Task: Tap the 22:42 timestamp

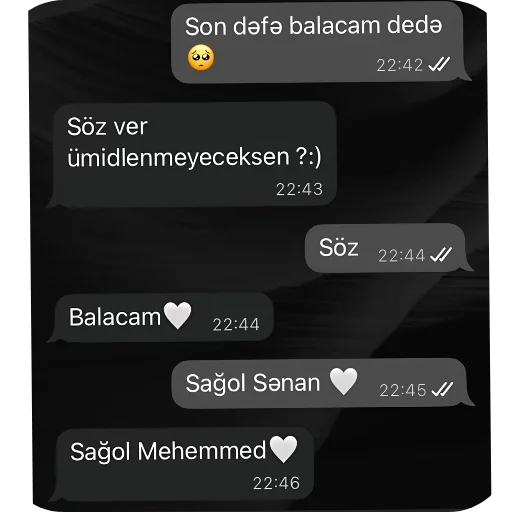Action: click(400, 65)
